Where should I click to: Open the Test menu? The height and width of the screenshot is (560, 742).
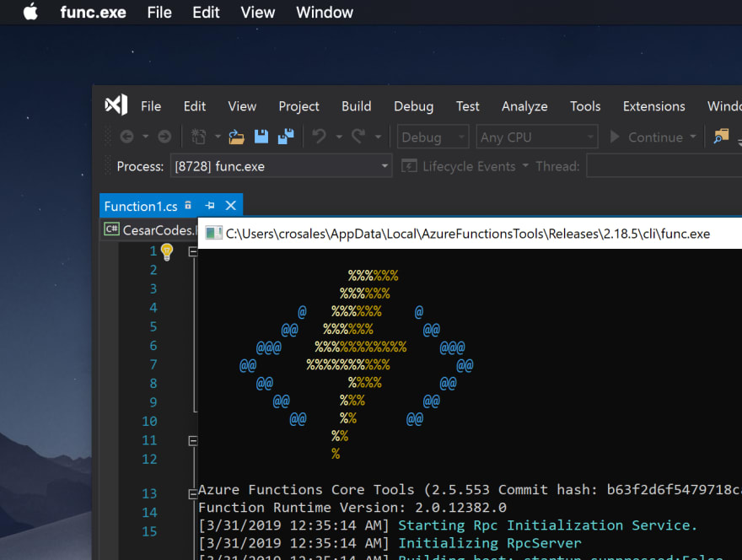pos(467,106)
